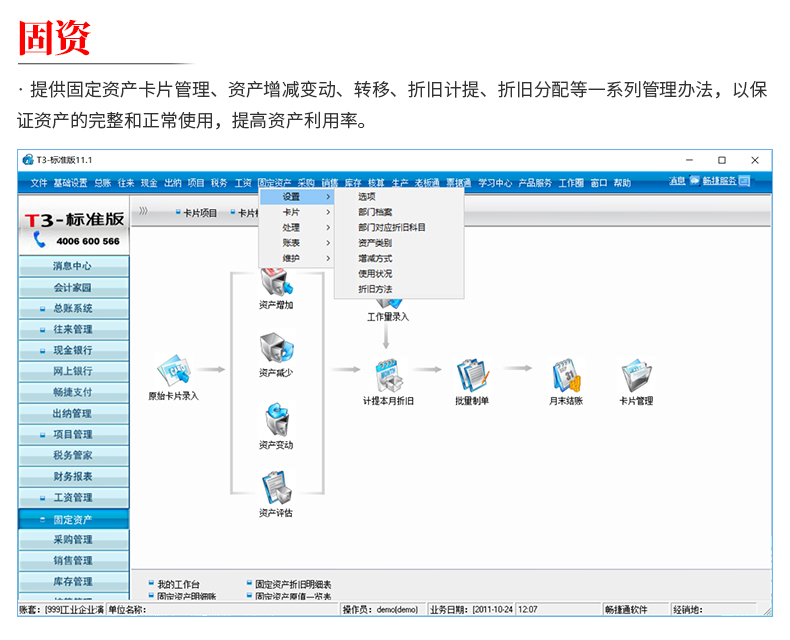Open the 基础设置 menu
The image size is (790, 640).
70,183
